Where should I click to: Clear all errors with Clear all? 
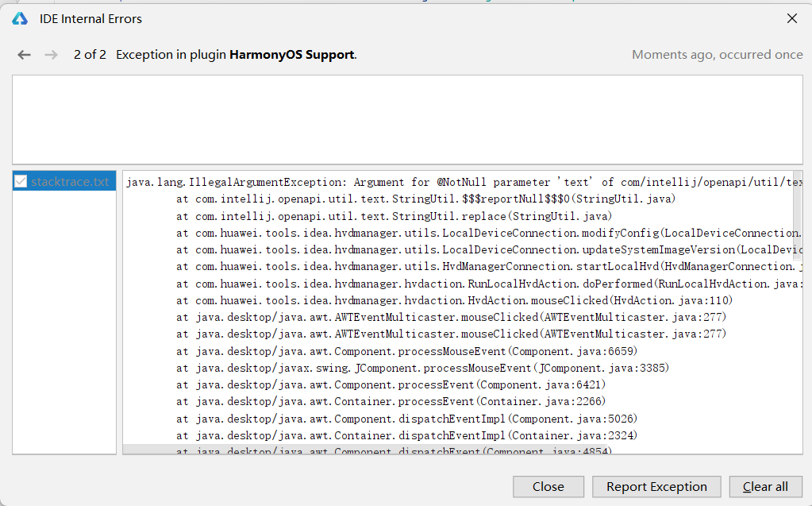coord(765,487)
